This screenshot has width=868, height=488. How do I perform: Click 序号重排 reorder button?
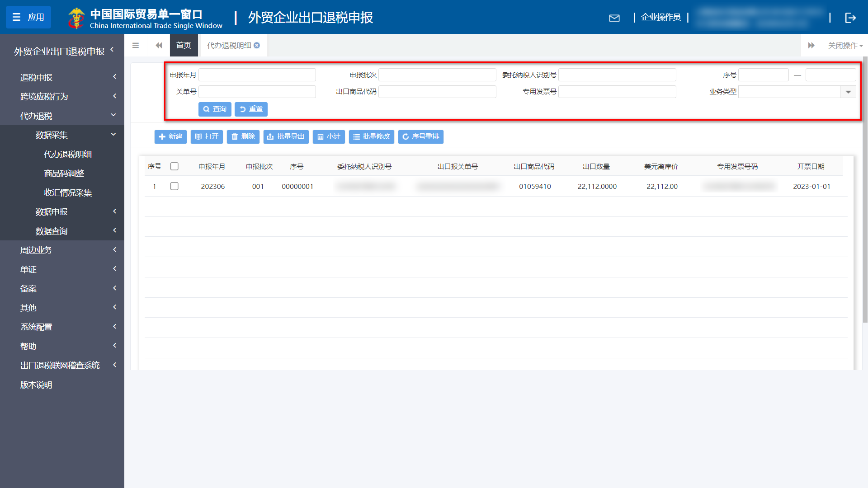coord(420,136)
